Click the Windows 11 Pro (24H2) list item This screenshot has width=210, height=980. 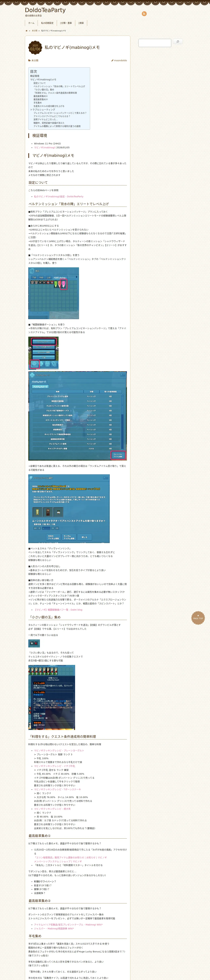pyautogui.click(x=47, y=144)
